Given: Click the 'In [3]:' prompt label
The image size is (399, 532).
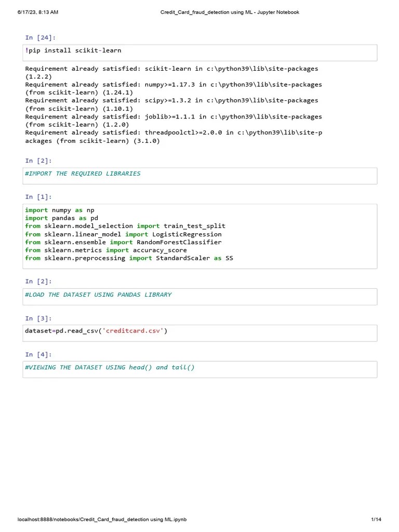Looking at the screenshot, I should click(x=38, y=318).
